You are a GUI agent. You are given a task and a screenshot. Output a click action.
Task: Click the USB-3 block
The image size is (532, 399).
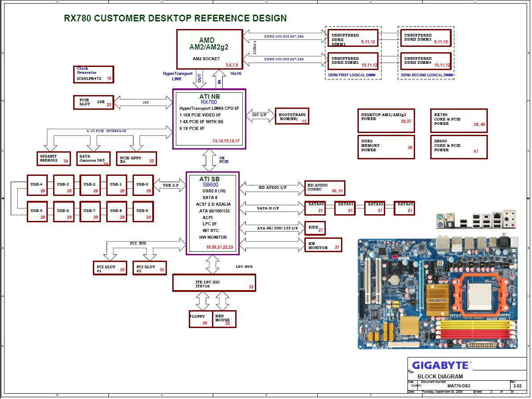click(x=63, y=185)
